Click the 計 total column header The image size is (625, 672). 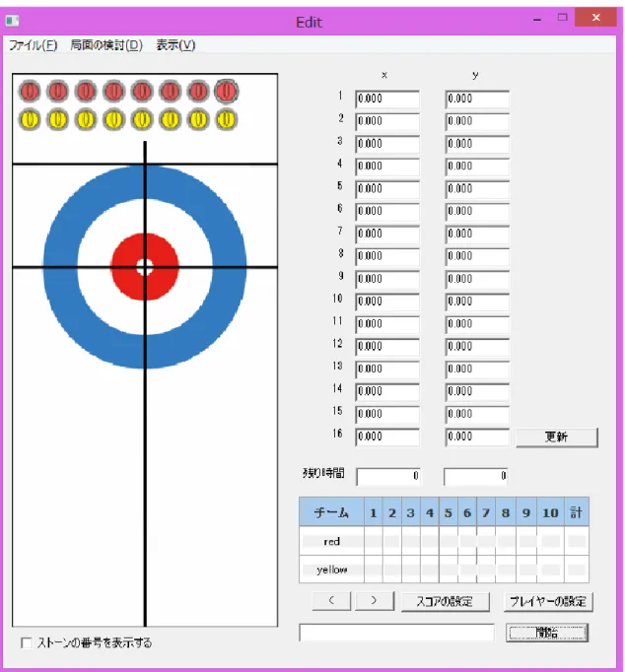point(577,512)
